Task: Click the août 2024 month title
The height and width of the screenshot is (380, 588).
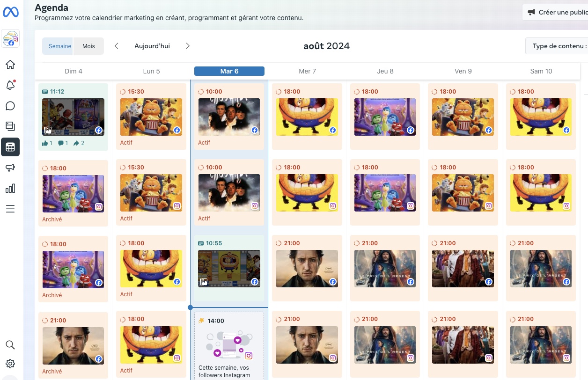Action: click(326, 46)
